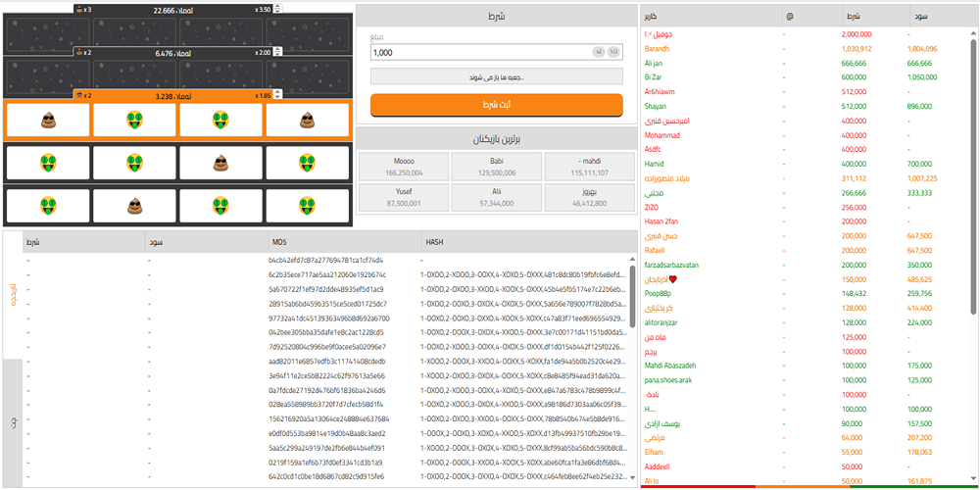Image resolution: width=980 pixels, height=490 pixels.
Task: Switch to the تاریخچه history side tab
Action: (12, 294)
